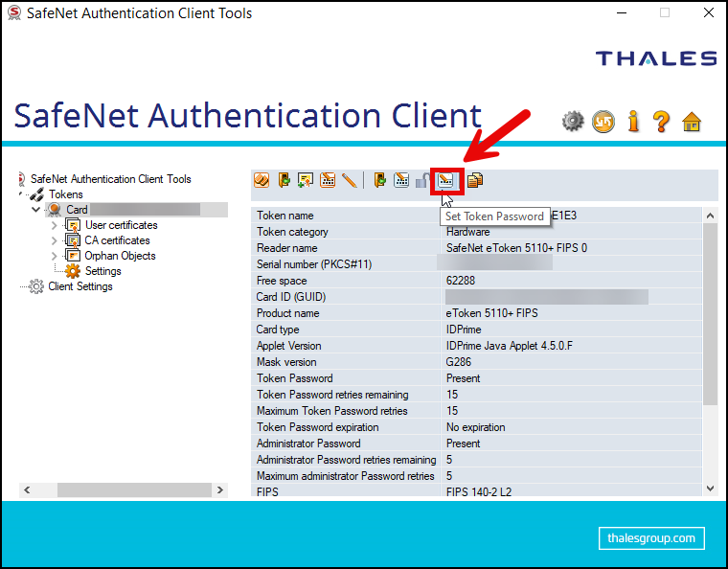Expand the CA certificates tree node

[55, 240]
